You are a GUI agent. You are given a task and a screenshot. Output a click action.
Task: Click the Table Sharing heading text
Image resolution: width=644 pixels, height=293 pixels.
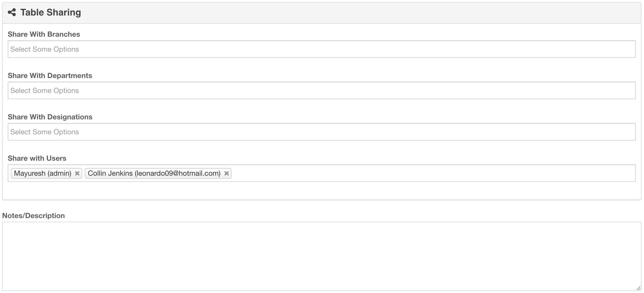[x=51, y=12]
